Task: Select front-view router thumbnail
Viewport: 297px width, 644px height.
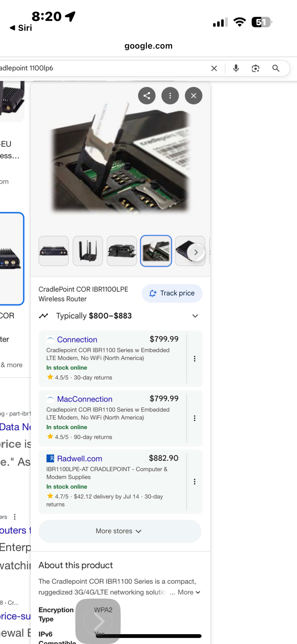Action: pos(54,251)
